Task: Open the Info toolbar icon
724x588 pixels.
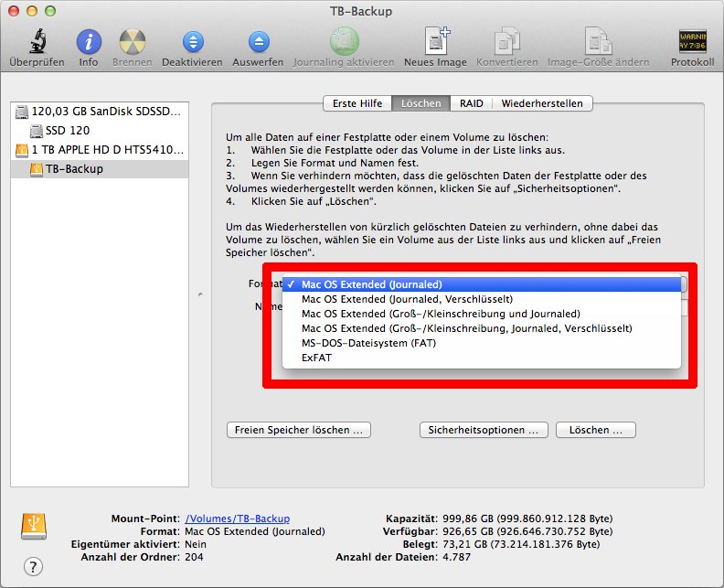Action: tap(89, 42)
